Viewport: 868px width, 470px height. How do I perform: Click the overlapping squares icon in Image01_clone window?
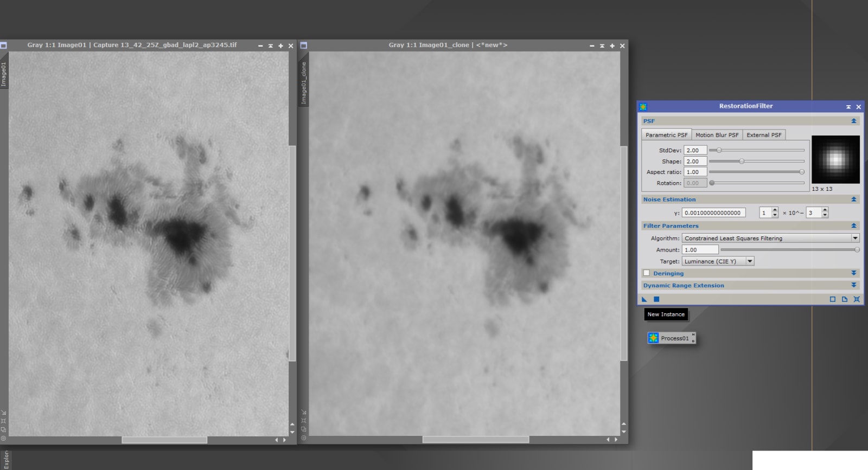tap(304, 429)
